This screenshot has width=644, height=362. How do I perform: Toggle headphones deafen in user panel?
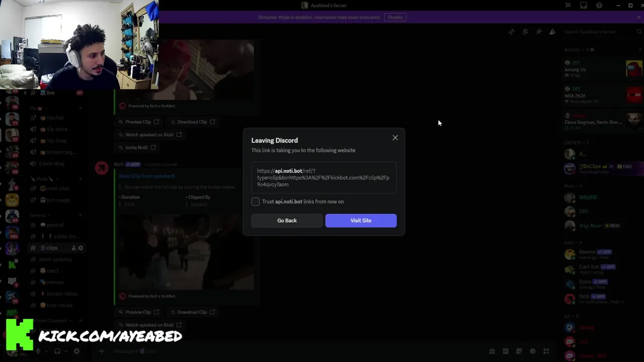click(57, 351)
